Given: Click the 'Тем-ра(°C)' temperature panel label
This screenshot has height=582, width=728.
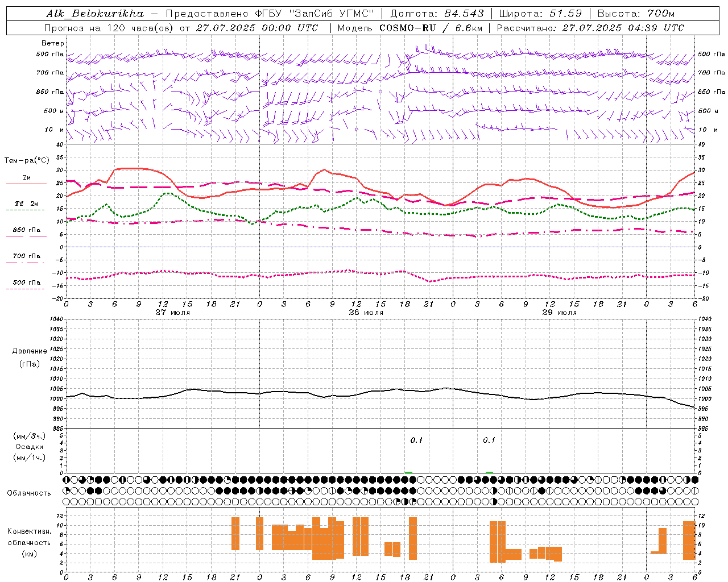Looking at the screenshot, I should tap(27, 161).
